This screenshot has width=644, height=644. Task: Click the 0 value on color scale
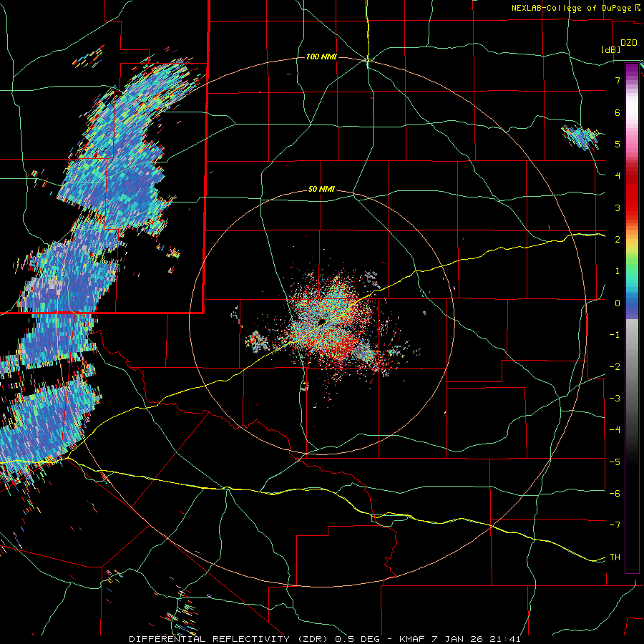(618, 303)
